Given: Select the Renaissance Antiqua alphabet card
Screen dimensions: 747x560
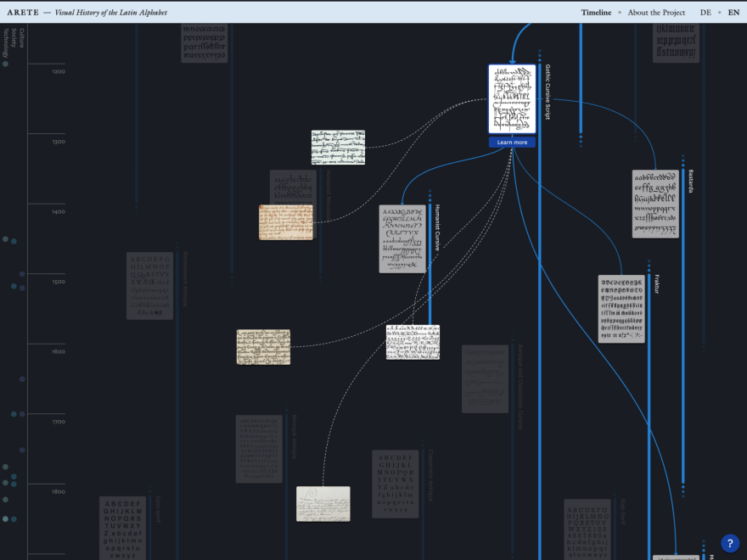Looking at the screenshot, I should (x=149, y=286).
